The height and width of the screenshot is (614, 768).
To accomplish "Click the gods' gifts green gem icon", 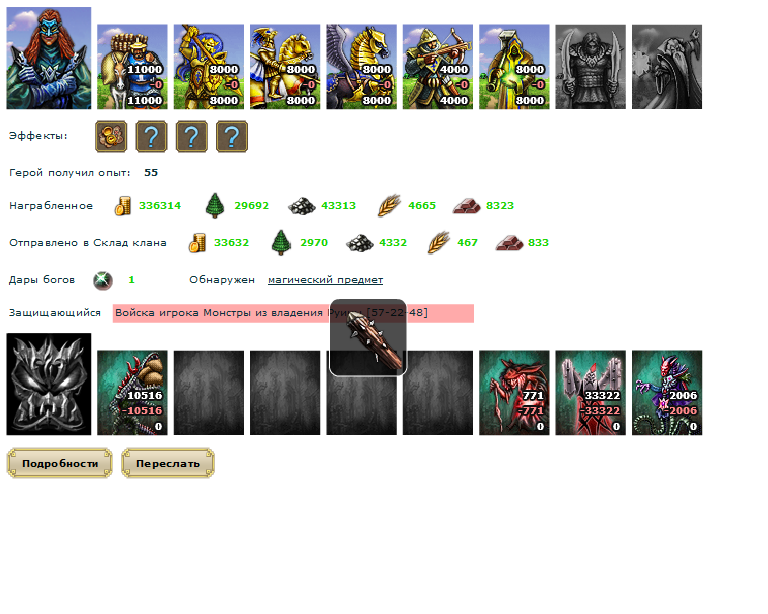I will (103, 281).
